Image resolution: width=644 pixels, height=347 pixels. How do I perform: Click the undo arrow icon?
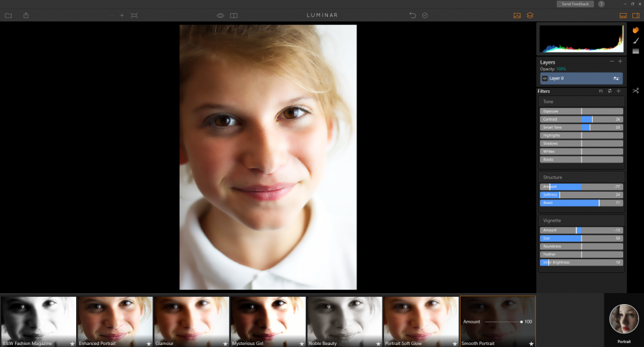(x=412, y=16)
